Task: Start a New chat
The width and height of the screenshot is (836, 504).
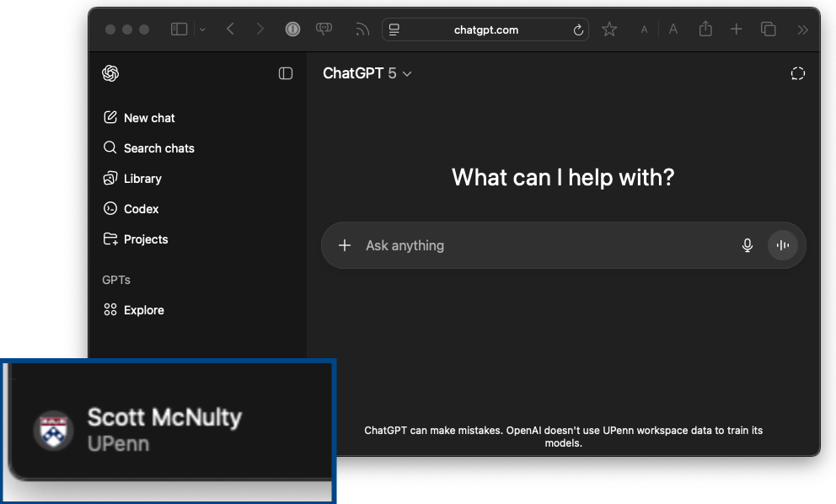Action: [139, 118]
